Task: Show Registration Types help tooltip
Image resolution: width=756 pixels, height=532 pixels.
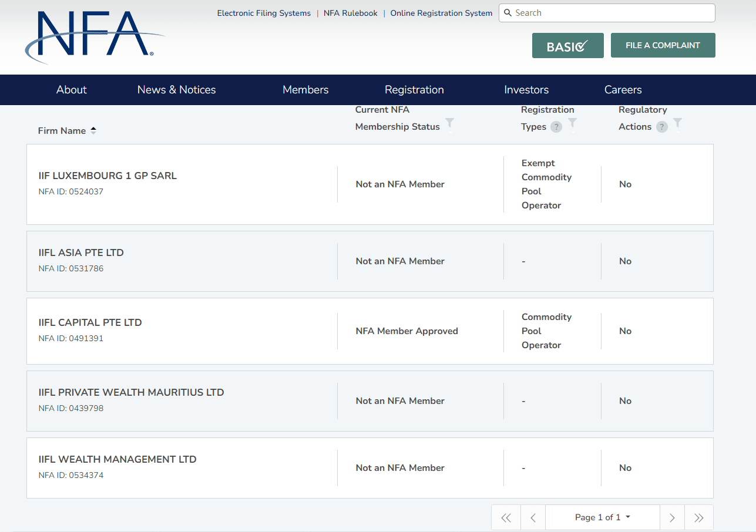Action: [556, 127]
